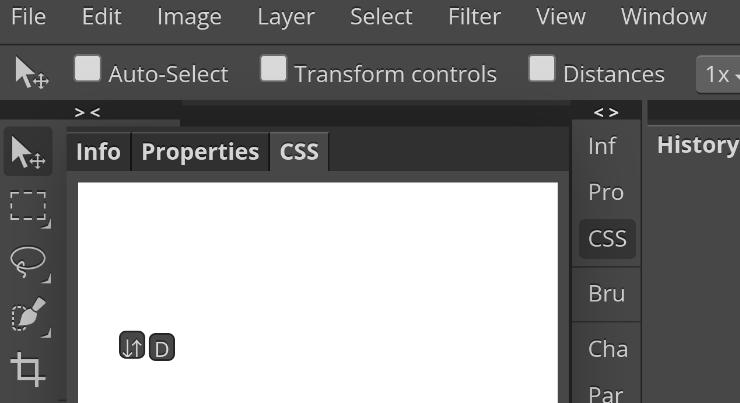Open the Filter menu

474,17
